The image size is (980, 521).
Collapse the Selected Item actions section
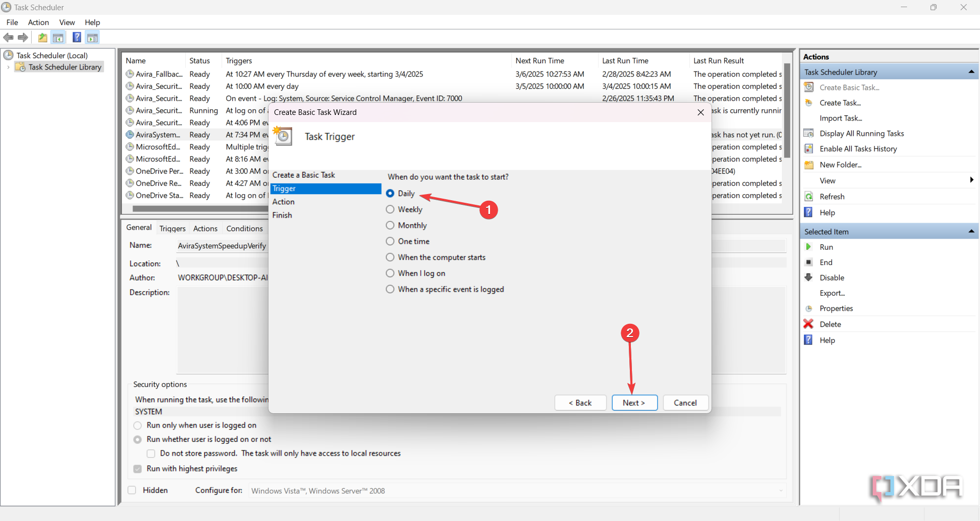[971, 231]
